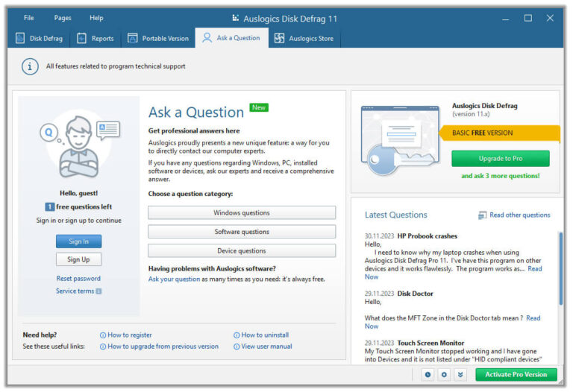Screen dimensions: 573x392
Task: Click the Auslogics logo icon in title bar
Action: [236, 18]
